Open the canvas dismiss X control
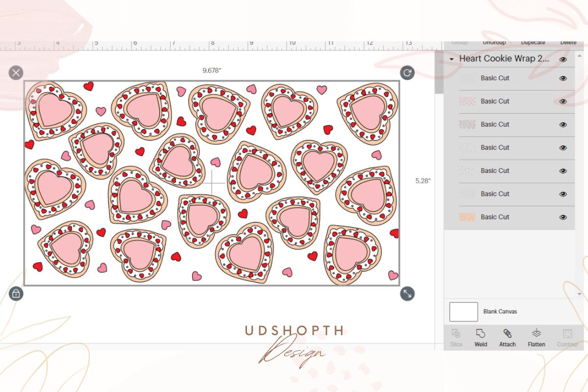 pyautogui.click(x=16, y=73)
